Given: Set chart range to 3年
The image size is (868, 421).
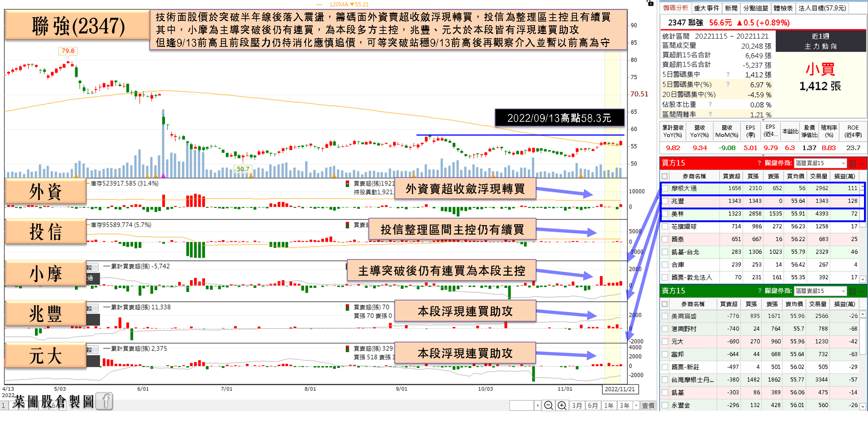Looking at the screenshot, I should [625, 405].
